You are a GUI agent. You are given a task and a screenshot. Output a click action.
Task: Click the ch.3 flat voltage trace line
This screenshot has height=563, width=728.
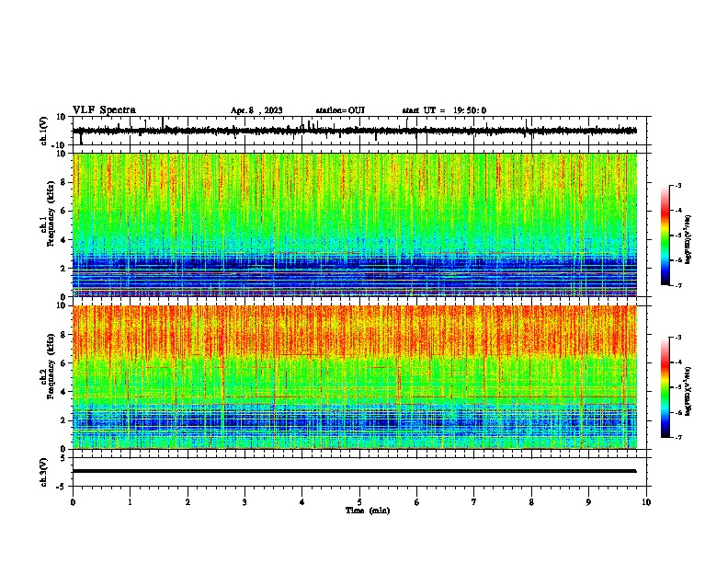click(x=355, y=471)
